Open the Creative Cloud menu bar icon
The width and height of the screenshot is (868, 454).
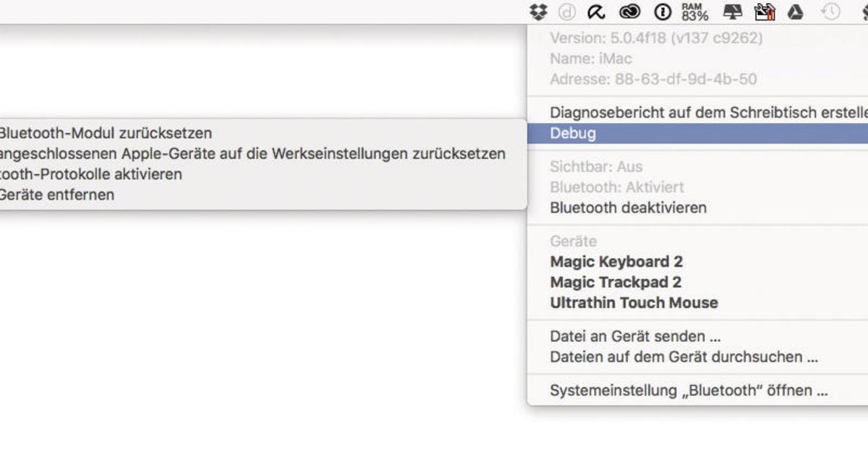tap(630, 12)
